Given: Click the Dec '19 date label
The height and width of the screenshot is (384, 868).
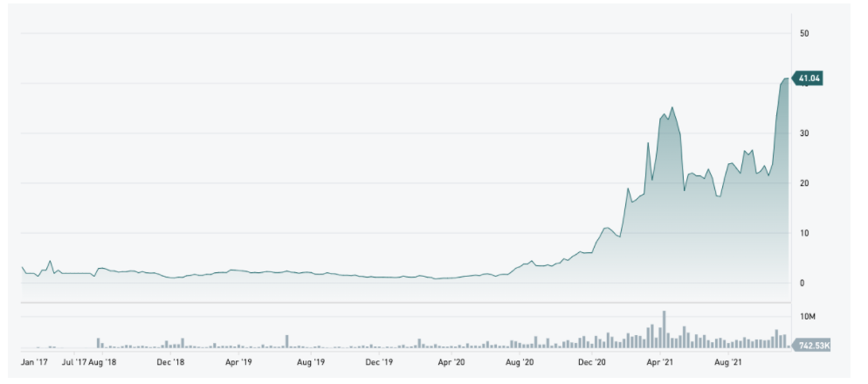Looking at the screenshot, I should 379,362.
